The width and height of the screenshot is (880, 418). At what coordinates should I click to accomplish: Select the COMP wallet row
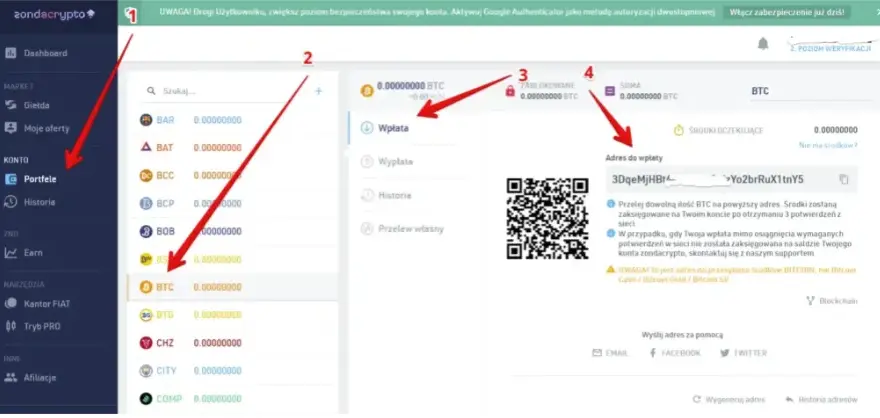[232, 399]
